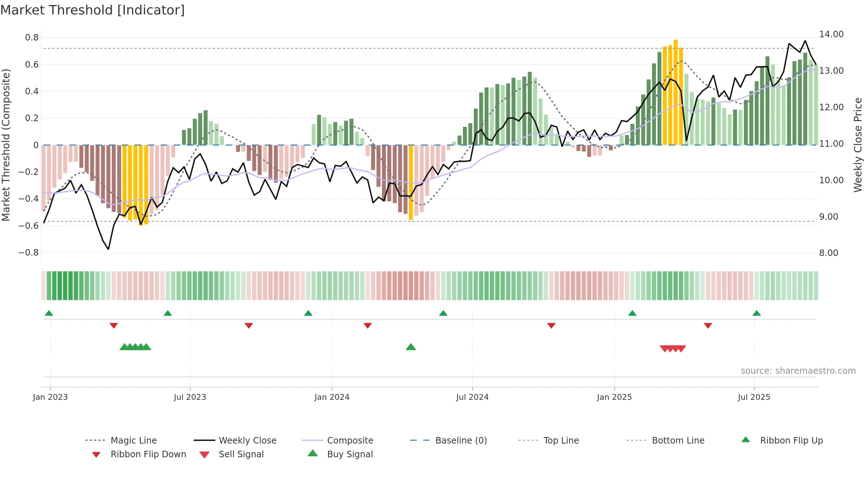This screenshot has height=488, width=868.
Task: Click the Market Threshold (Composite) axis title
Action: tap(6, 145)
